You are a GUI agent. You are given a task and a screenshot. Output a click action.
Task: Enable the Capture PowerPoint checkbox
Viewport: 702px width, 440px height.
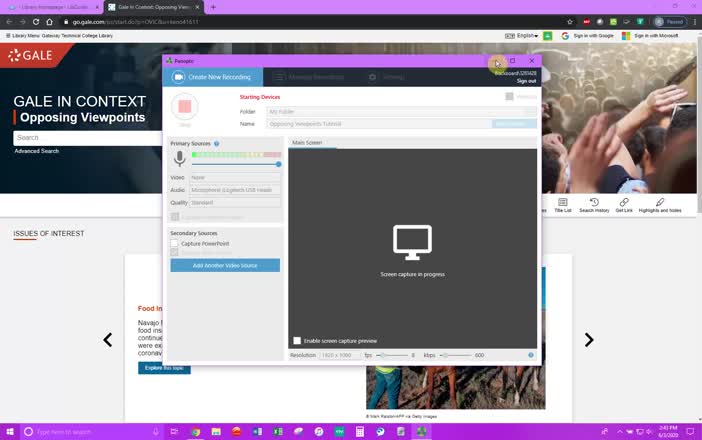point(174,244)
